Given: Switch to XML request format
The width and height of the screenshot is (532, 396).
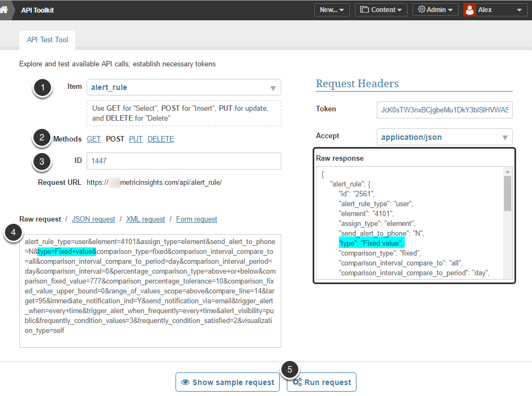Looking at the screenshot, I should (x=145, y=219).
